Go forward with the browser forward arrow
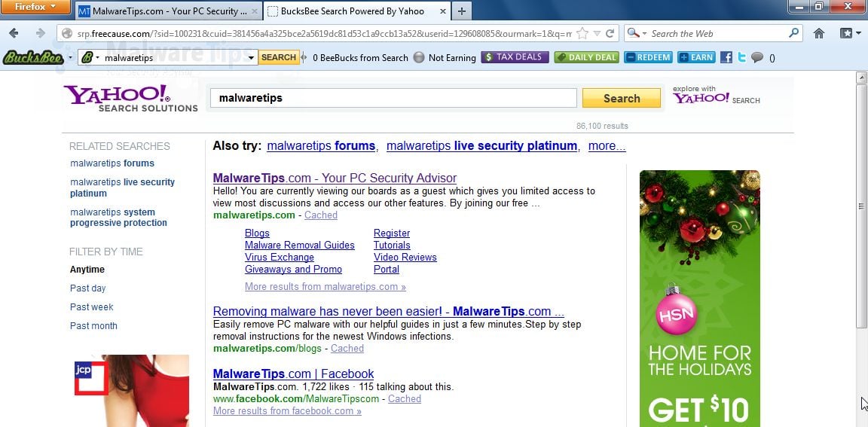The image size is (868, 427). [x=40, y=33]
